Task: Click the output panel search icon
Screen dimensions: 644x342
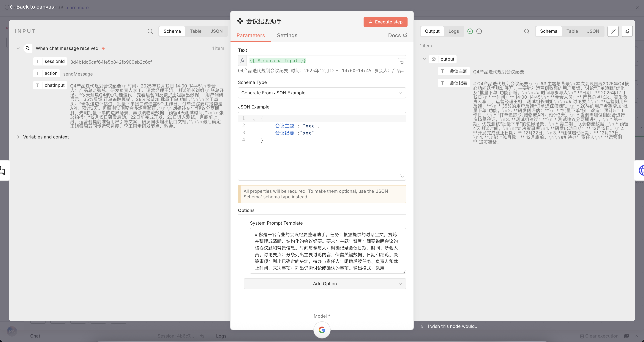Action: pos(526,31)
